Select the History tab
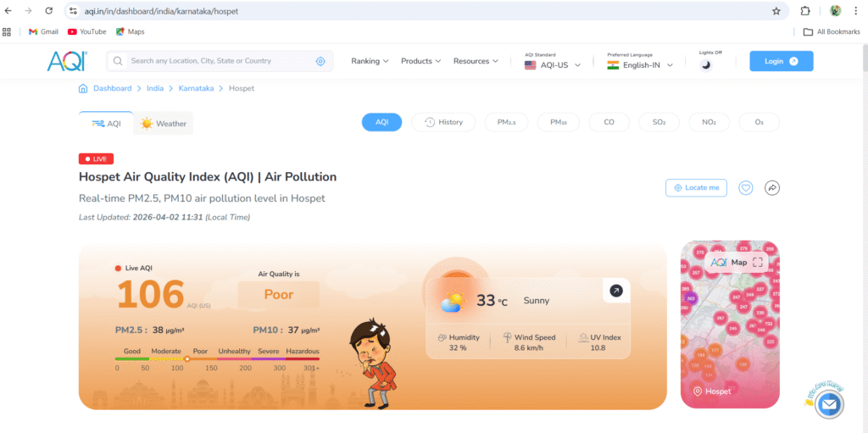The width and height of the screenshot is (868, 433). pos(443,122)
